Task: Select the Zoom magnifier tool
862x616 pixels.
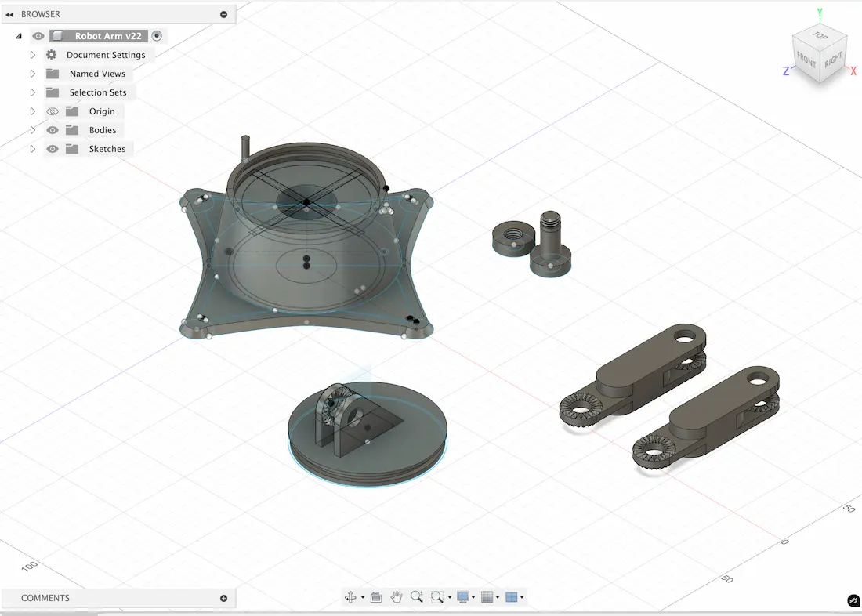Action: (x=416, y=597)
